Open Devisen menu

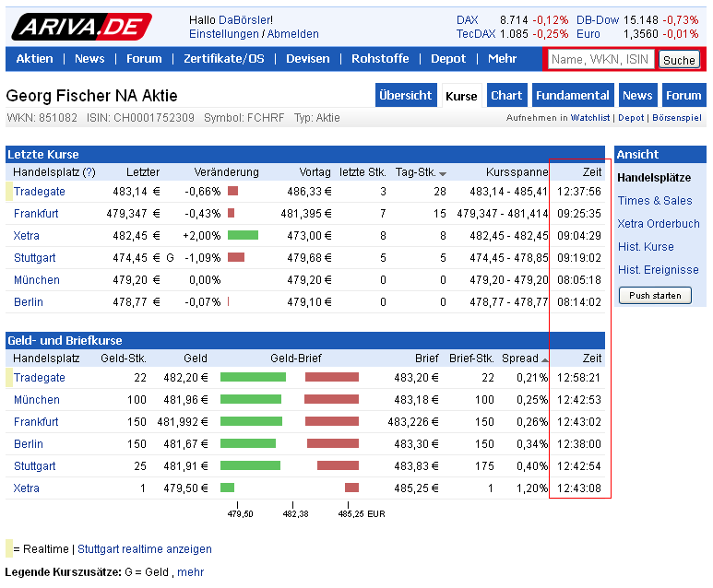(x=308, y=59)
